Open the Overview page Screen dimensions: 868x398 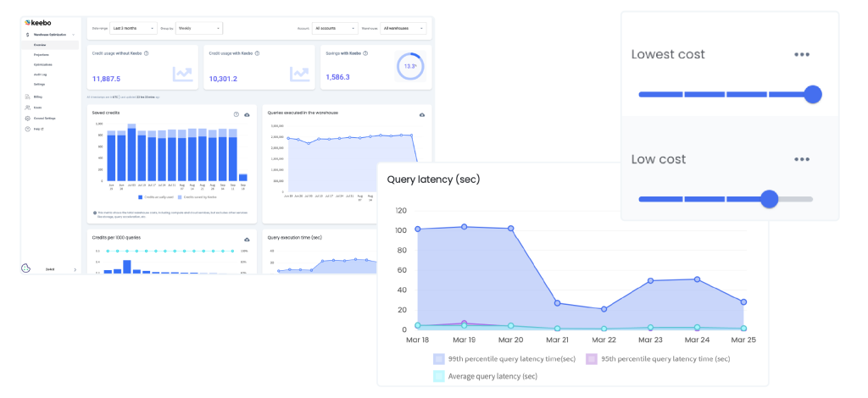tap(50, 45)
